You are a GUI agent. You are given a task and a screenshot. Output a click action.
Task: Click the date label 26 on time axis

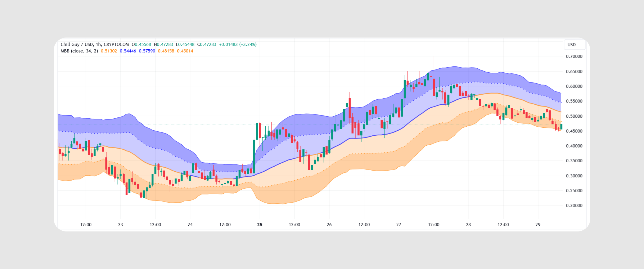pos(329,225)
